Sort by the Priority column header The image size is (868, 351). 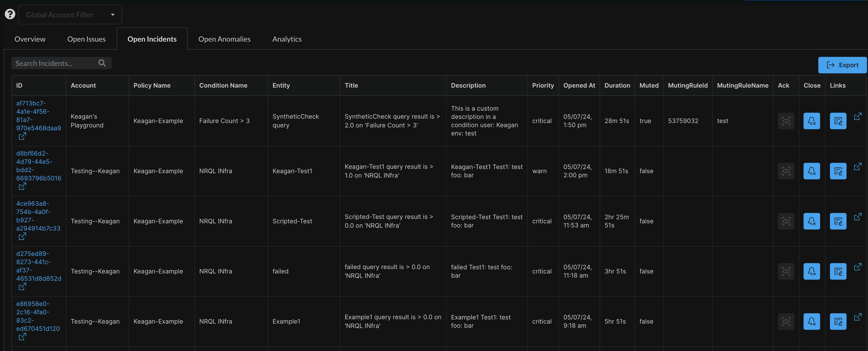click(x=542, y=86)
